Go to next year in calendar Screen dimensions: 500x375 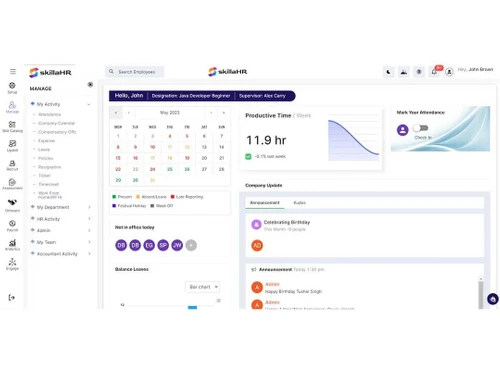[x=224, y=113]
